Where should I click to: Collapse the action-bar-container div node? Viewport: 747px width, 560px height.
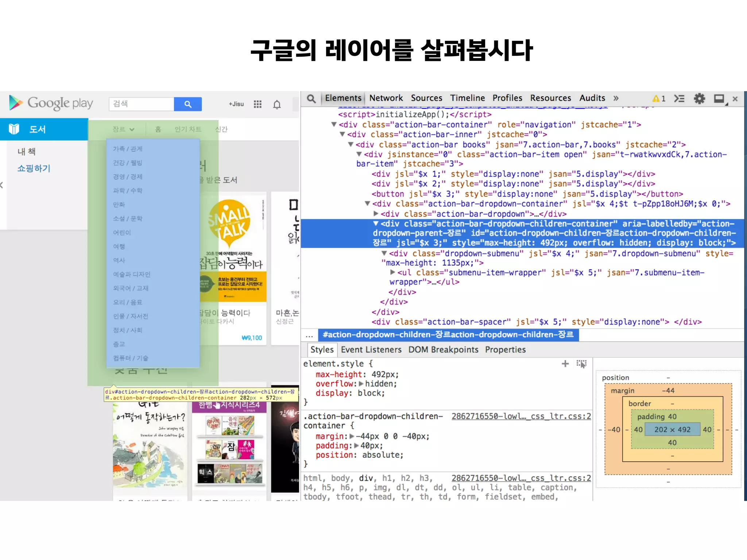pos(334,125)
